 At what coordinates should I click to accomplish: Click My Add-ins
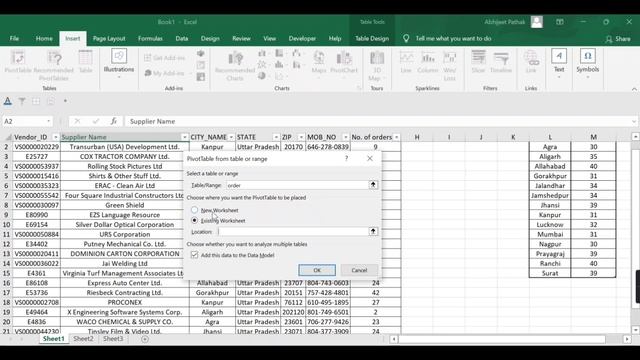click(164, 73)
